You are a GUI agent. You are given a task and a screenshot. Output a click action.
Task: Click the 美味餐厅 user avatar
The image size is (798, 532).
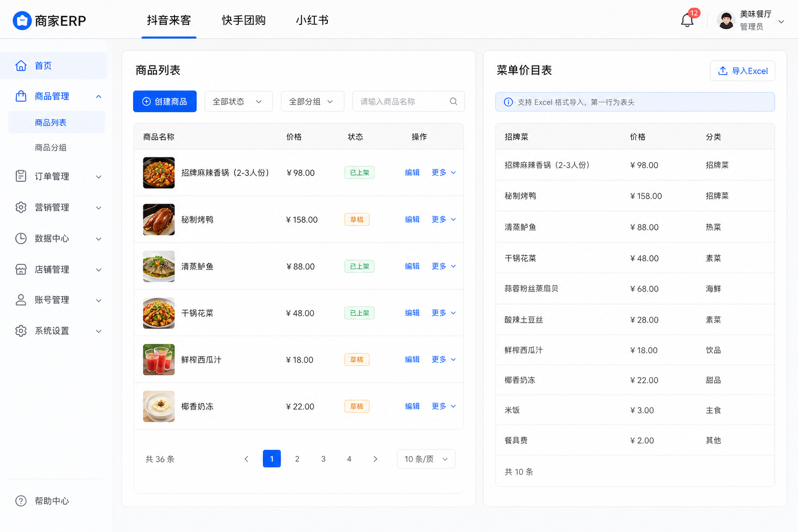[726, 20]
